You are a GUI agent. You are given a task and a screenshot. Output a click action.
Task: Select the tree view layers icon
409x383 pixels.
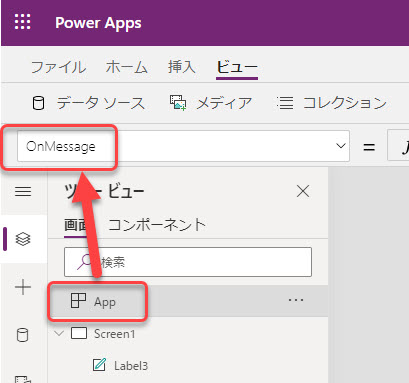tap(23, 239)
